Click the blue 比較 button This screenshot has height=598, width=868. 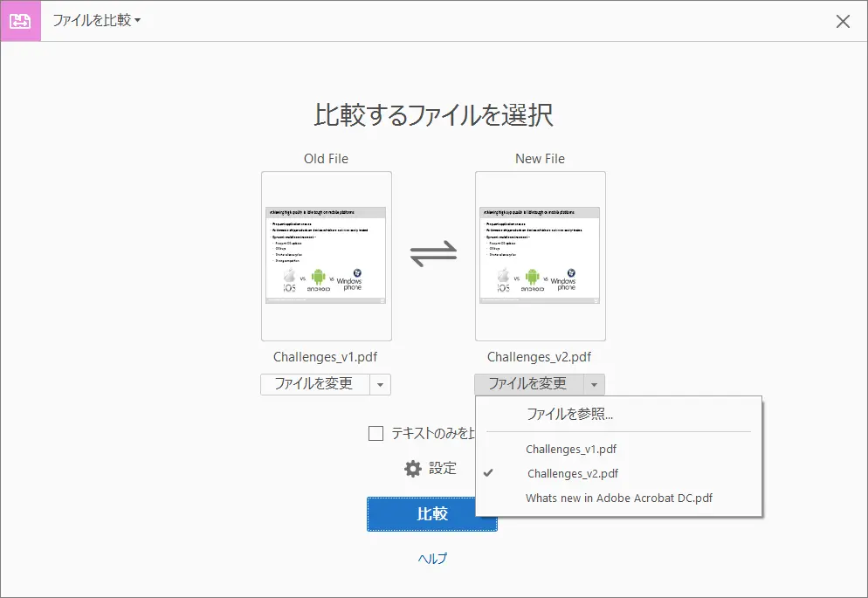tap(431, 514)
